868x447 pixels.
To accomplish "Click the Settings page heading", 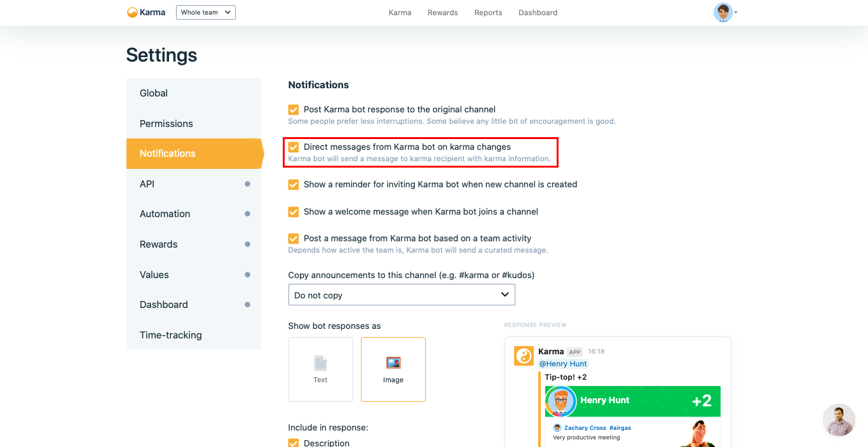I will pos(161,55).
